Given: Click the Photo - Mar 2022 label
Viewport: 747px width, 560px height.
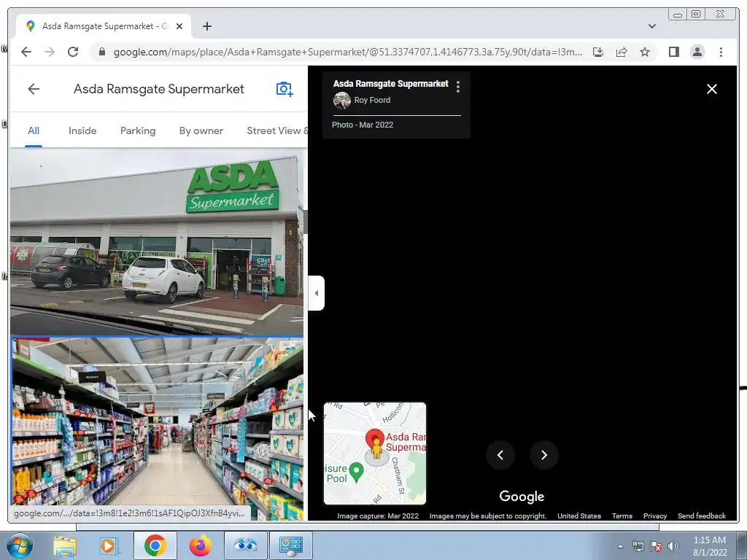Looking at the screenshot, I should [363, 125].
